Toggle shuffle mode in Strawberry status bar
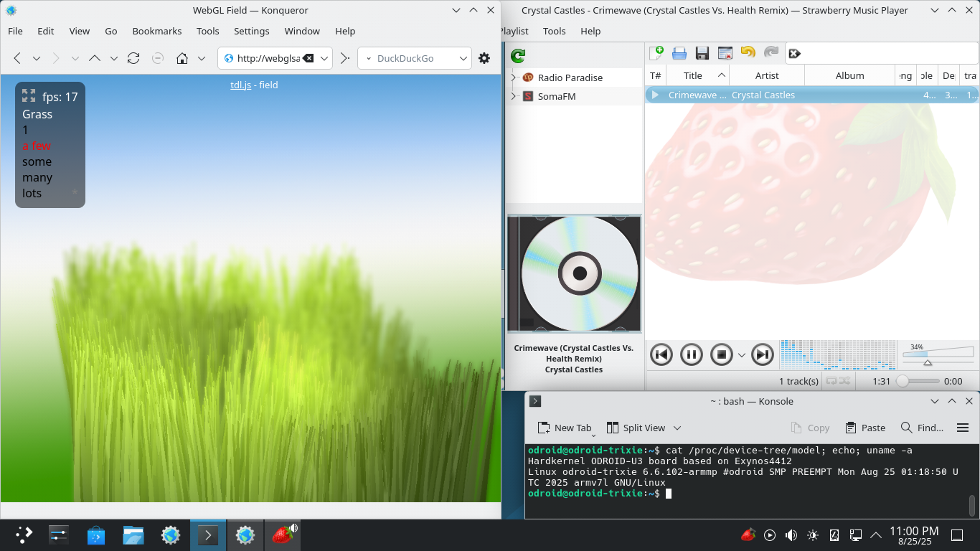Viewport: 980px width, 551px height. pos(844,381)
